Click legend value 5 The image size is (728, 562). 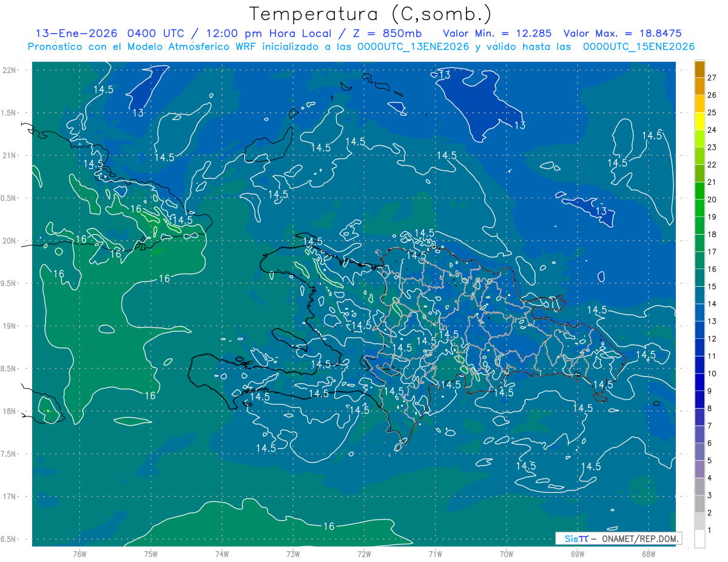tap(710, 461)
